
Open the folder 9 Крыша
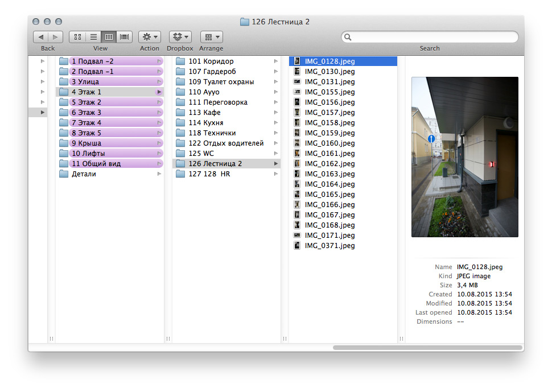(x=86, y=143)
